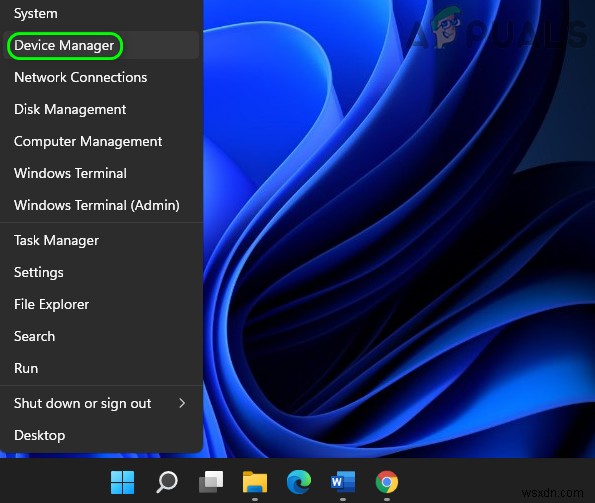
Task: Launch Microsoft Edge from taskbar
Action: (x=299, y=482)
